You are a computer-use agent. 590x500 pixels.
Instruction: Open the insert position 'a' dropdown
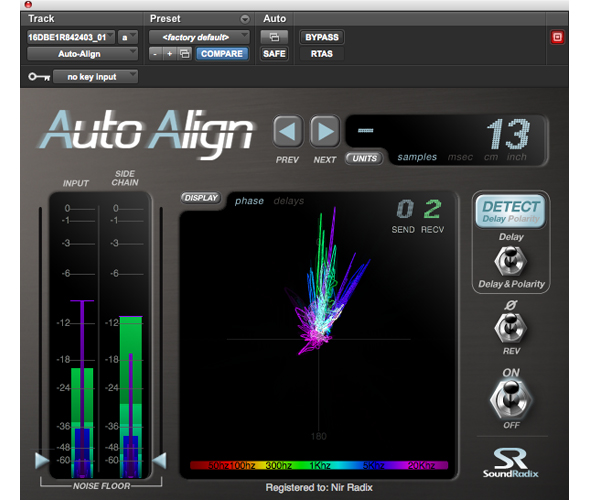(128, 37)
